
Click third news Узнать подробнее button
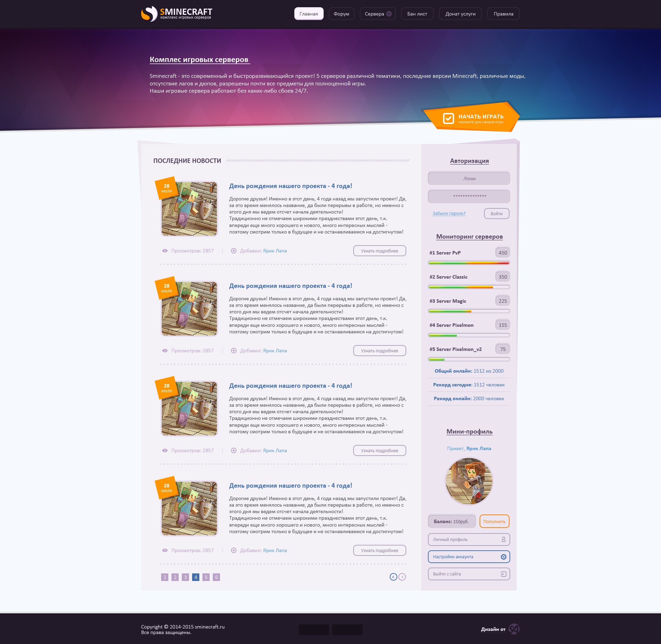379,450
